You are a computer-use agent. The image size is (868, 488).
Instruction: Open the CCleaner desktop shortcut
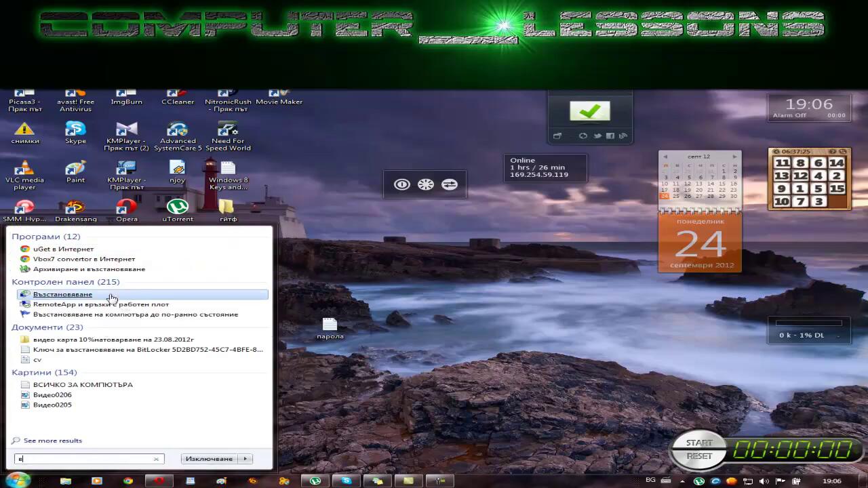click(x=178, y=95)
